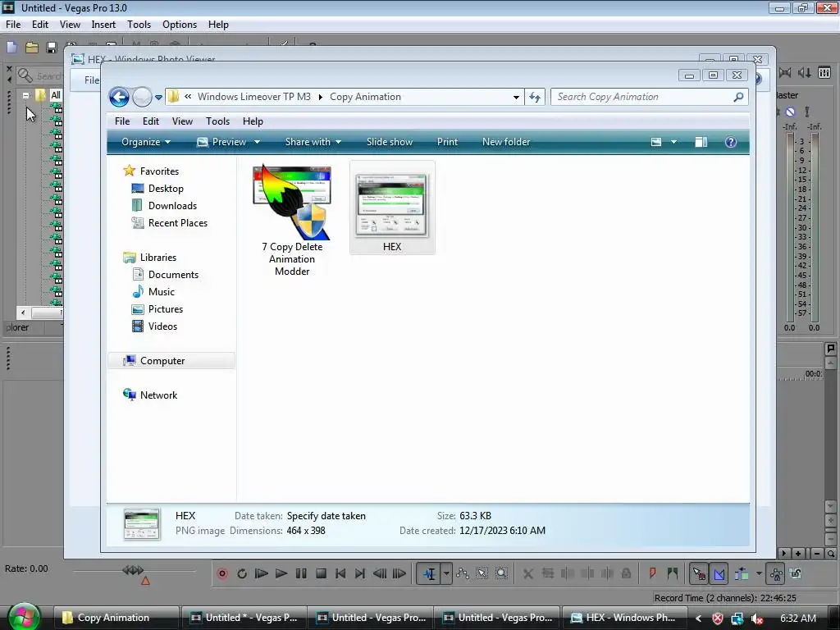Select Computer in navigation pane
This screenshot has height=630, width=840.
tap(171, 361)
